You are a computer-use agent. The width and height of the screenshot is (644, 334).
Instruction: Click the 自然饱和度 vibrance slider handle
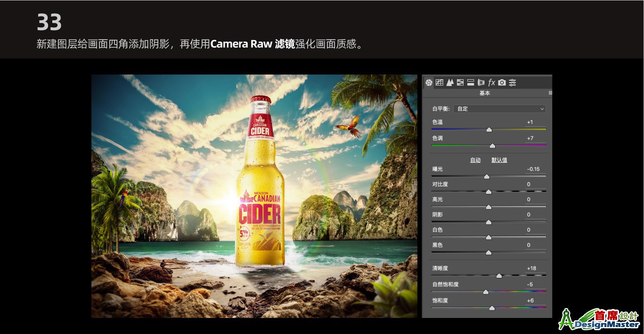[486, 292]
